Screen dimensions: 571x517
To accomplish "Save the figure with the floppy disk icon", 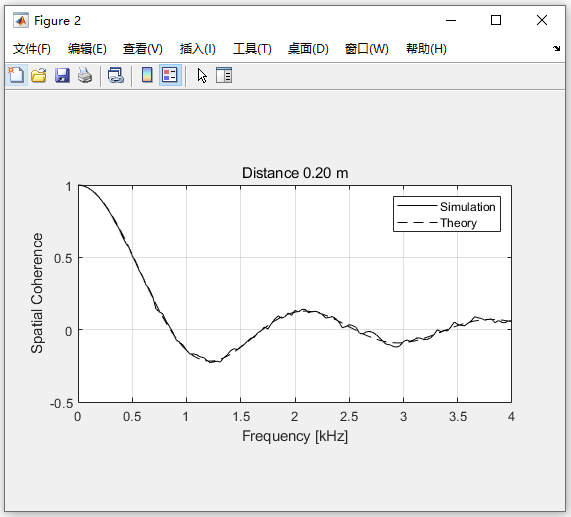I will [x=62, y=75].
